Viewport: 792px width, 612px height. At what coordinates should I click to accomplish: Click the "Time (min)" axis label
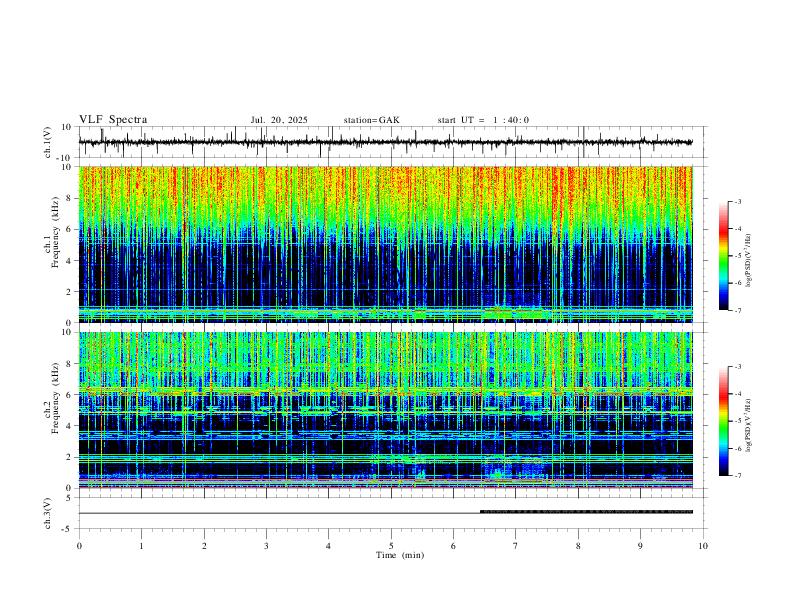(x=400, y=555)
